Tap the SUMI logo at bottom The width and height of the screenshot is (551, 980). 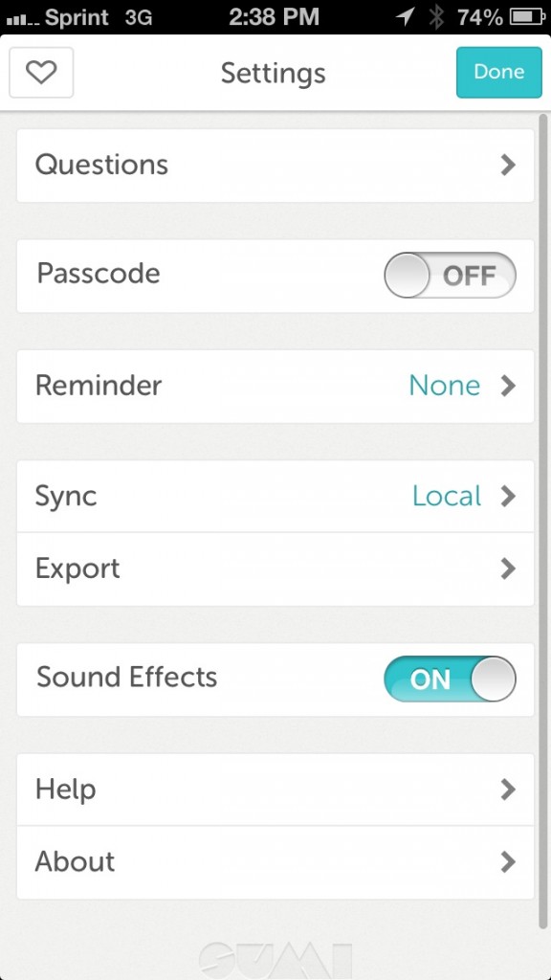tap(275, 960)
